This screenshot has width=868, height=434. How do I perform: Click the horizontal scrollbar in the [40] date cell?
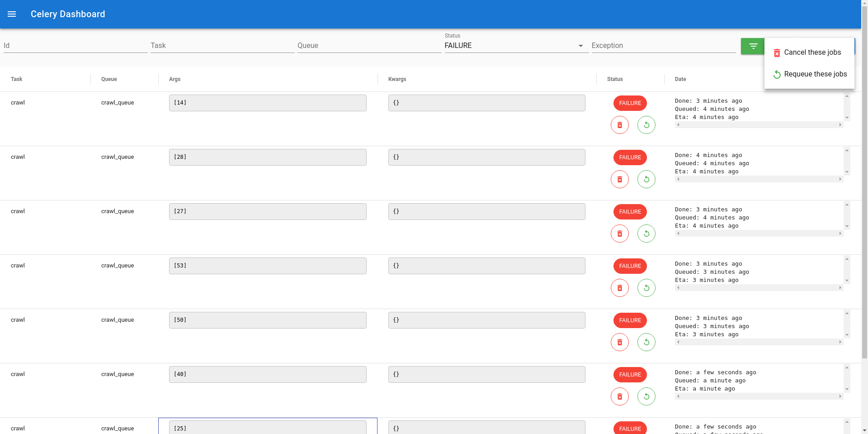tap(759, 396)
